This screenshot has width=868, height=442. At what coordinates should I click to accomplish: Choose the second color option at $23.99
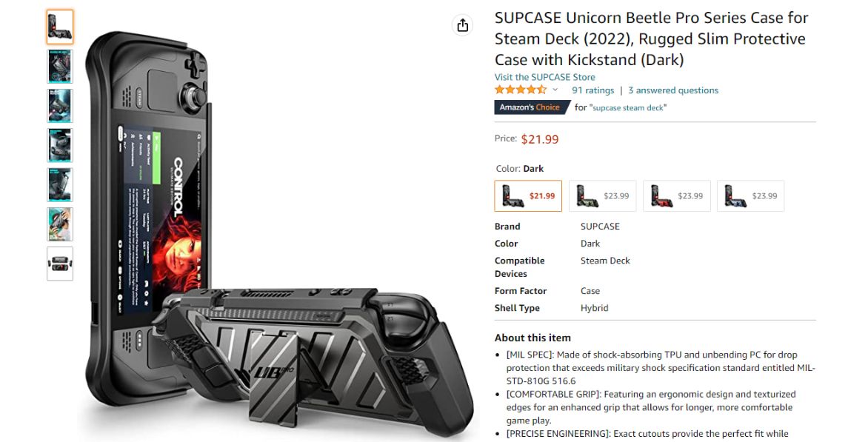click(x=602, y=196)
